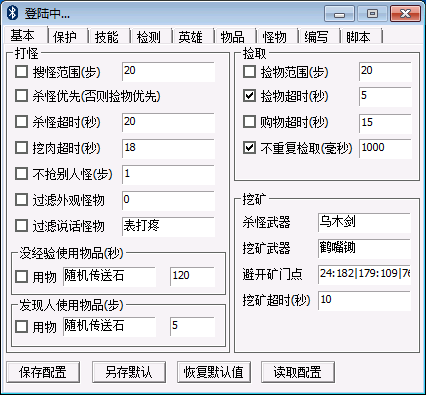Click the 挖矿武器 field with 鹤嘴锄

(x=364, y=249)
